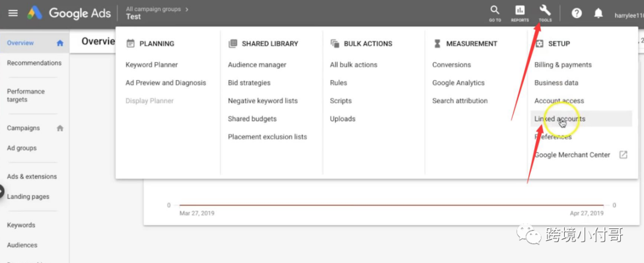Open Audiences in the sidebar

[x=22, y=245]
